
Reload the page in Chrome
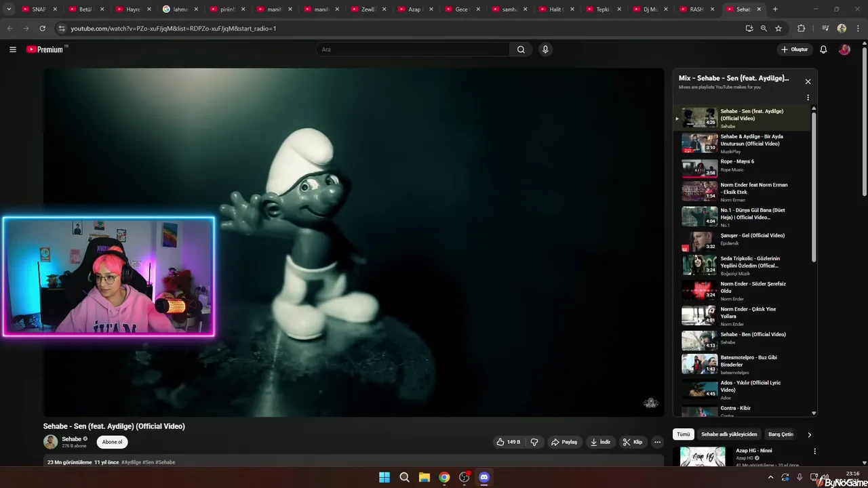click(x=42, y=28)
